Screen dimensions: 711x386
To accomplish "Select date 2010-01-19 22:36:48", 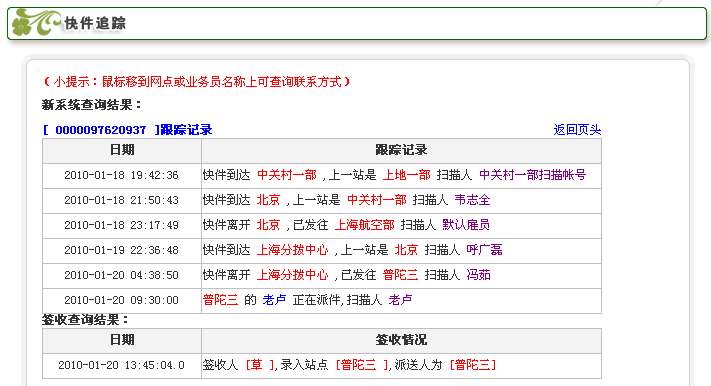I will coord(122,250).
